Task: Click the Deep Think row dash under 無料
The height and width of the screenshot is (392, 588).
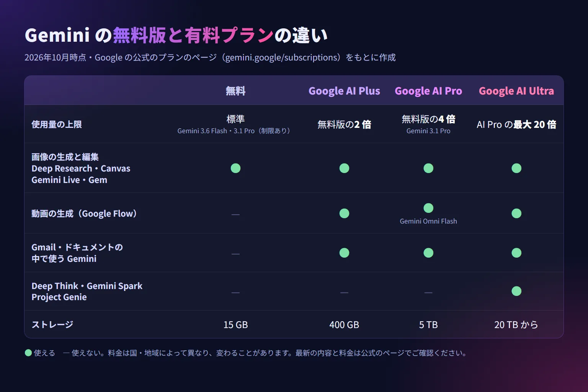Action: point(235,292)
